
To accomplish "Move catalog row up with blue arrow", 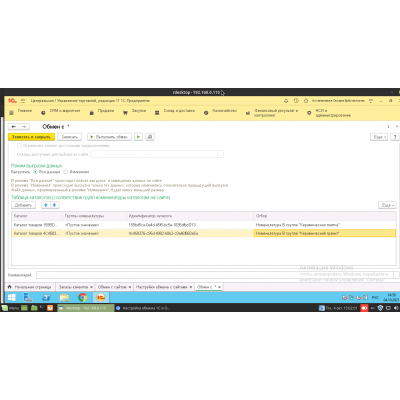I will coord(46,205).
